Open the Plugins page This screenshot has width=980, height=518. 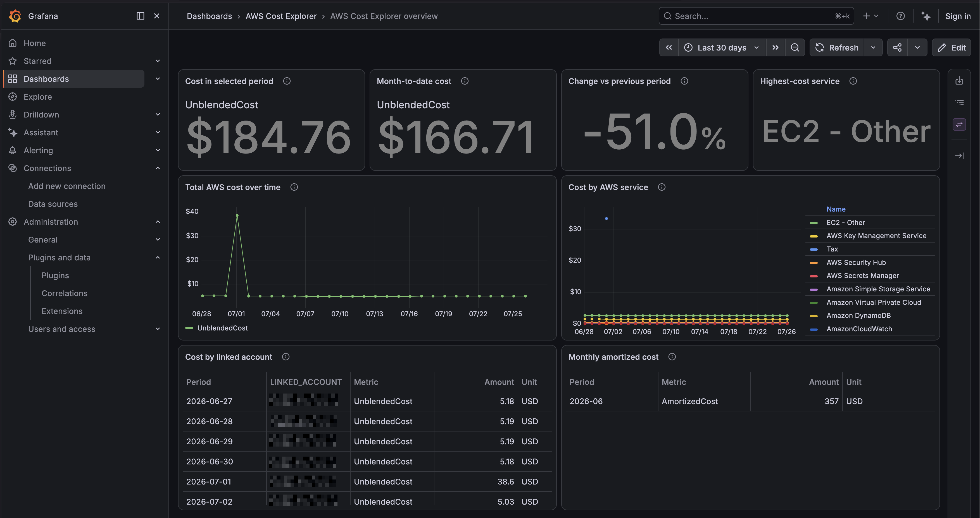pos(55,275)
